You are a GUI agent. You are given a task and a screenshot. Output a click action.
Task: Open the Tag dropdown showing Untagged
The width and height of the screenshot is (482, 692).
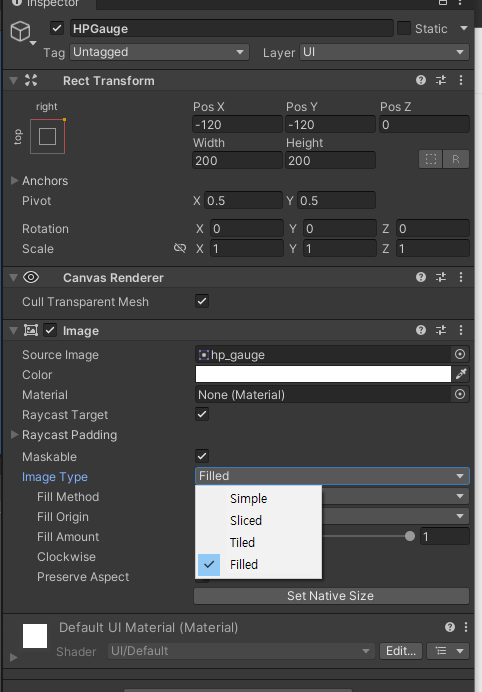[x=159, y=52]
